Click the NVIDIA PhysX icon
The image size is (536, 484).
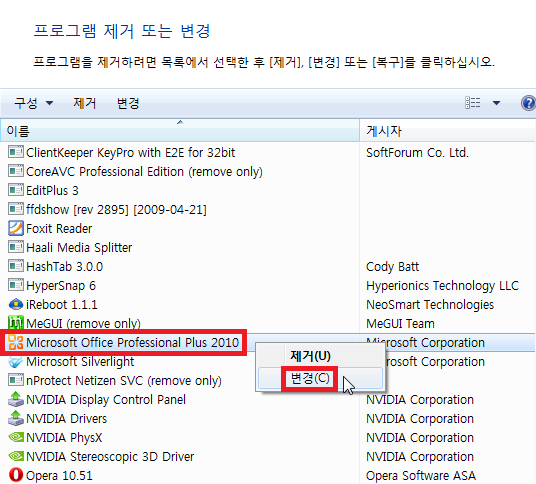pos(16,437)
